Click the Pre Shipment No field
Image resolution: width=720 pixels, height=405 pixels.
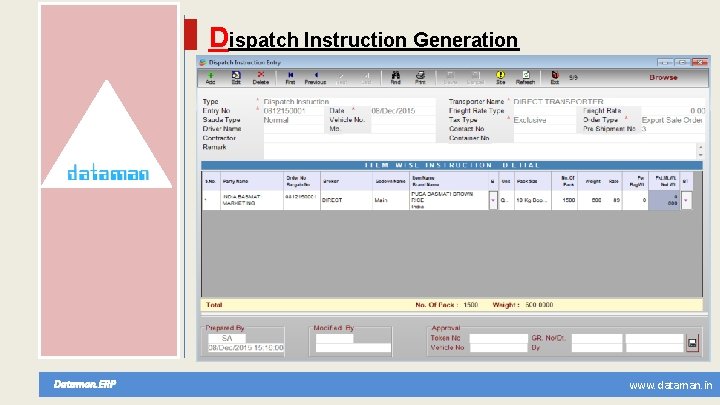click(673, 129)
